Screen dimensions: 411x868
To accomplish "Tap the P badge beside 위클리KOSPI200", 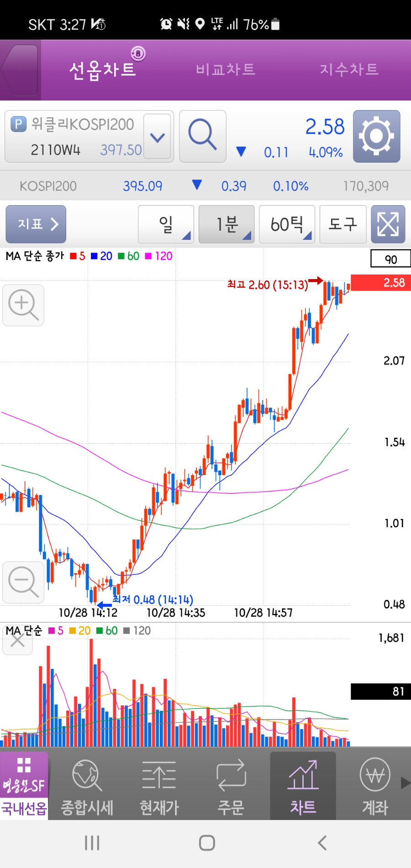I will pos(18,124).
